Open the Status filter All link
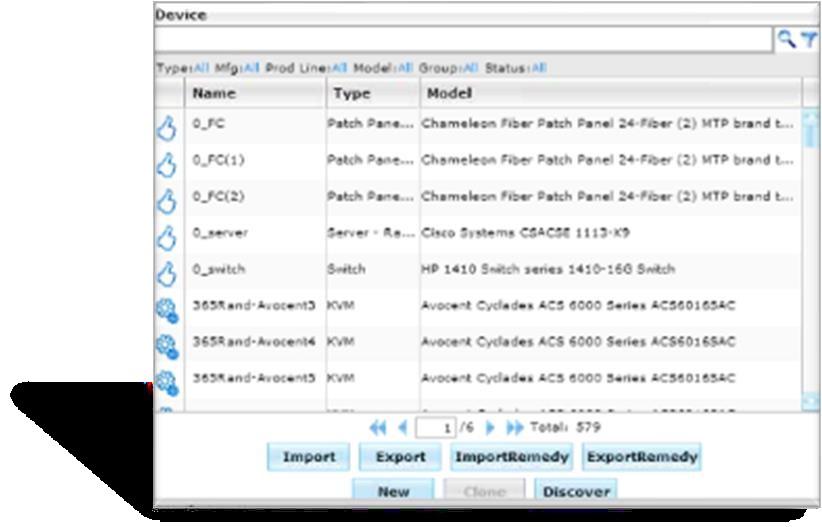 539,68
